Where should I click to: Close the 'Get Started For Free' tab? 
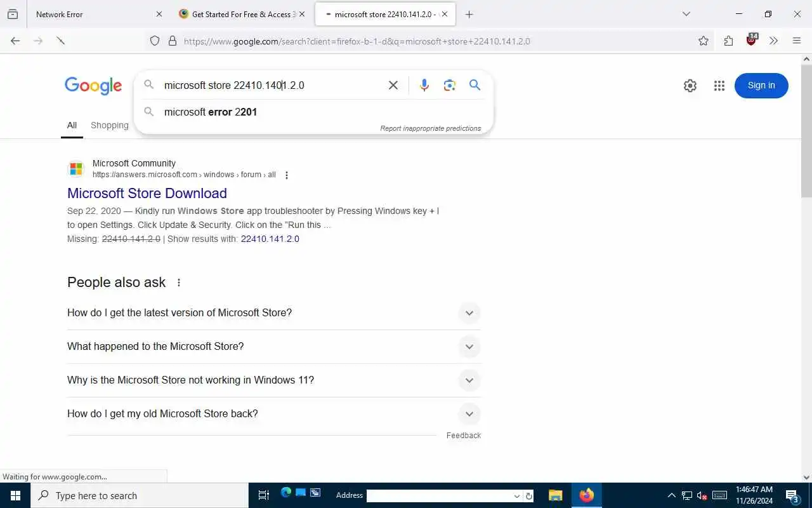pyautogui.click(x=302, y=14)
